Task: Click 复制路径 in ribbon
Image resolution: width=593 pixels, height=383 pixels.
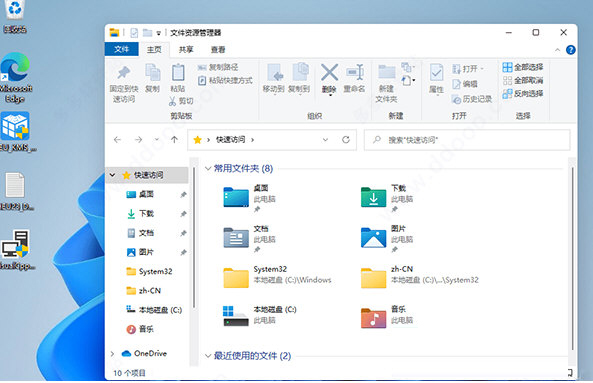Action: [218, 67]
